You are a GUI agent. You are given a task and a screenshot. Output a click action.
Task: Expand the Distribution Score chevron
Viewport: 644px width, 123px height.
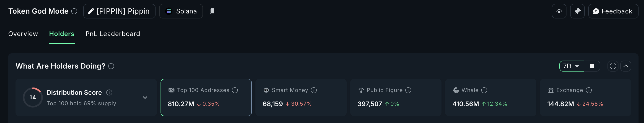(145, 97)
